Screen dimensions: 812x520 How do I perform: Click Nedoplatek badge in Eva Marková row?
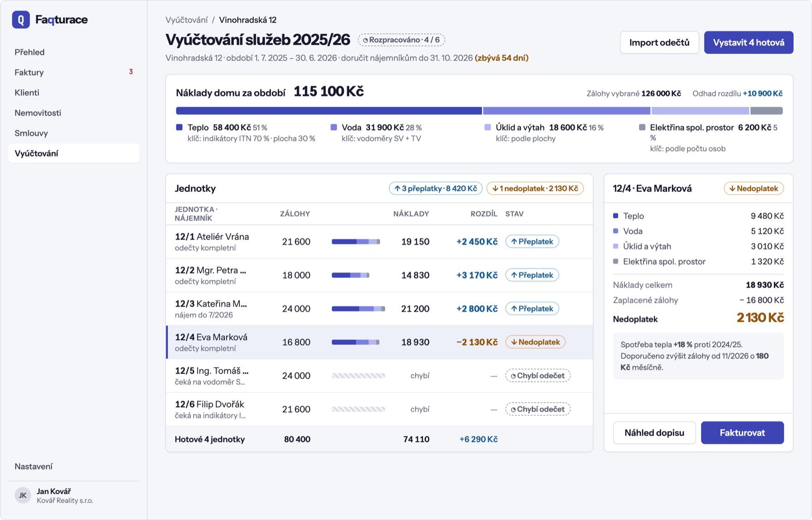(535, 342)
